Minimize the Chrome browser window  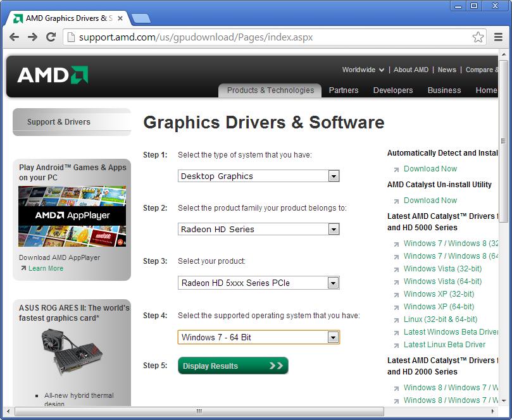[x=458, y=6]
